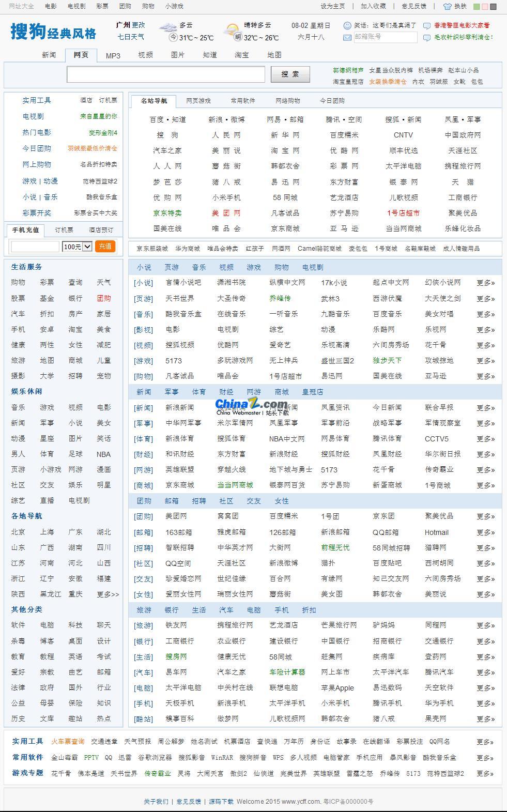Click the email account input field
The width and height of the screenshot is (507, 812).
tap(385, 37)
